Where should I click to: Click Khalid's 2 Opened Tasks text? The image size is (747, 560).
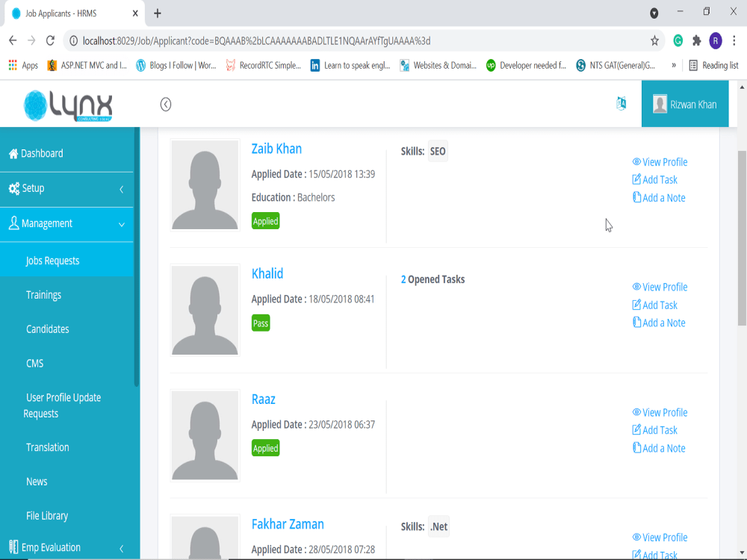[x=433, y=279]
